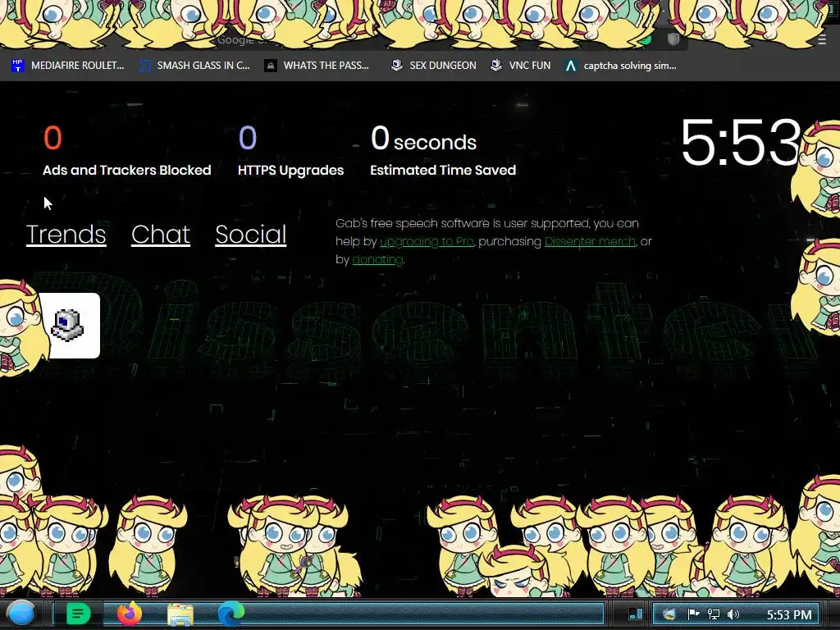Open the VNC FUN bookmark

(521, 66)
